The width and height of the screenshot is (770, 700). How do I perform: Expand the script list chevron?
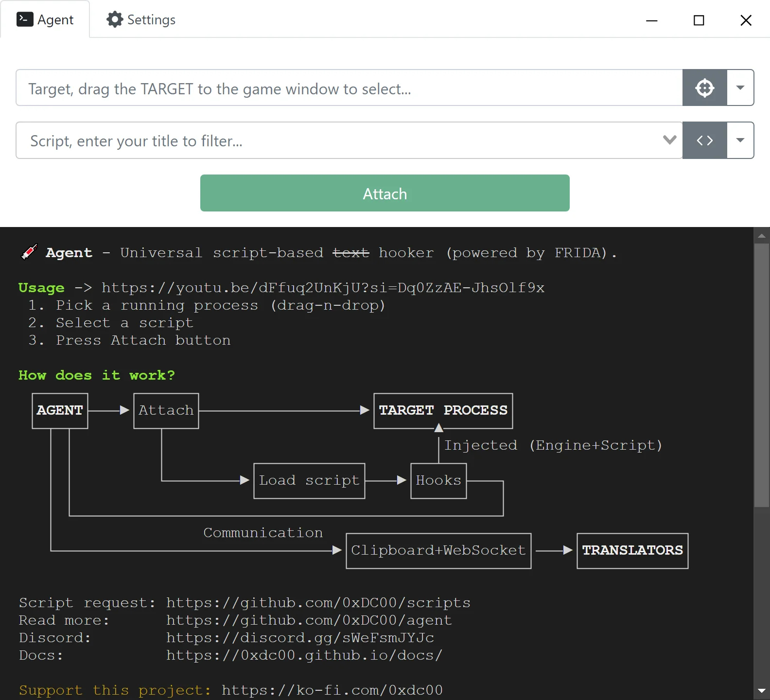point(669,140)
